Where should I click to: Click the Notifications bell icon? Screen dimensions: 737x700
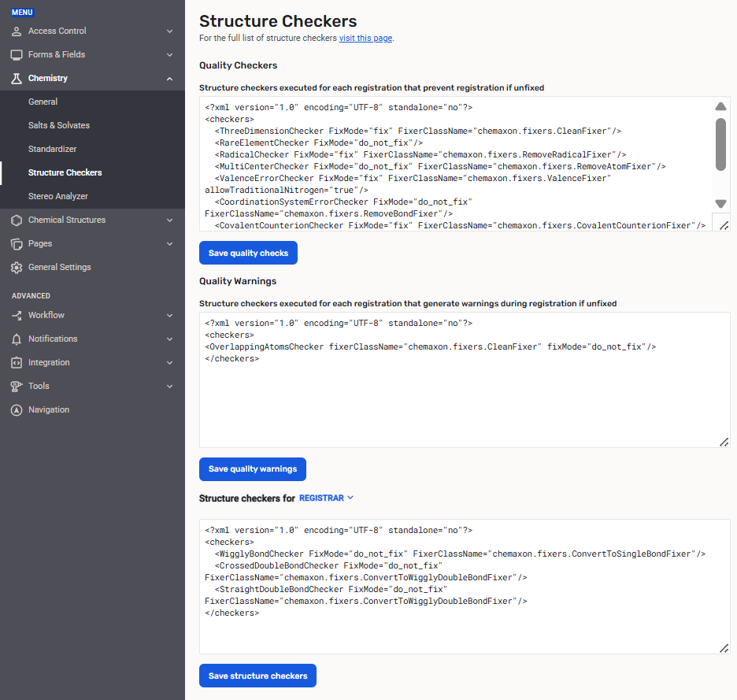17,339
